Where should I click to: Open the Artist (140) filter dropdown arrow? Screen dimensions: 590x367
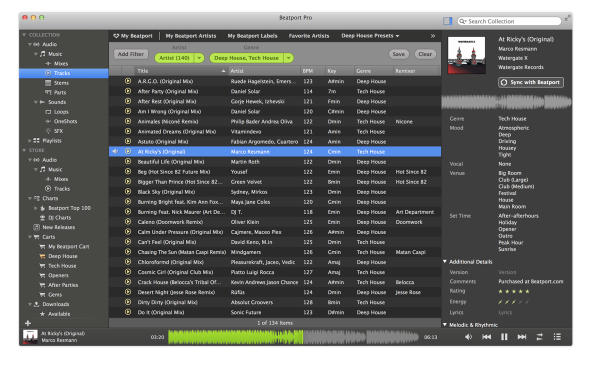coord(199,58)
